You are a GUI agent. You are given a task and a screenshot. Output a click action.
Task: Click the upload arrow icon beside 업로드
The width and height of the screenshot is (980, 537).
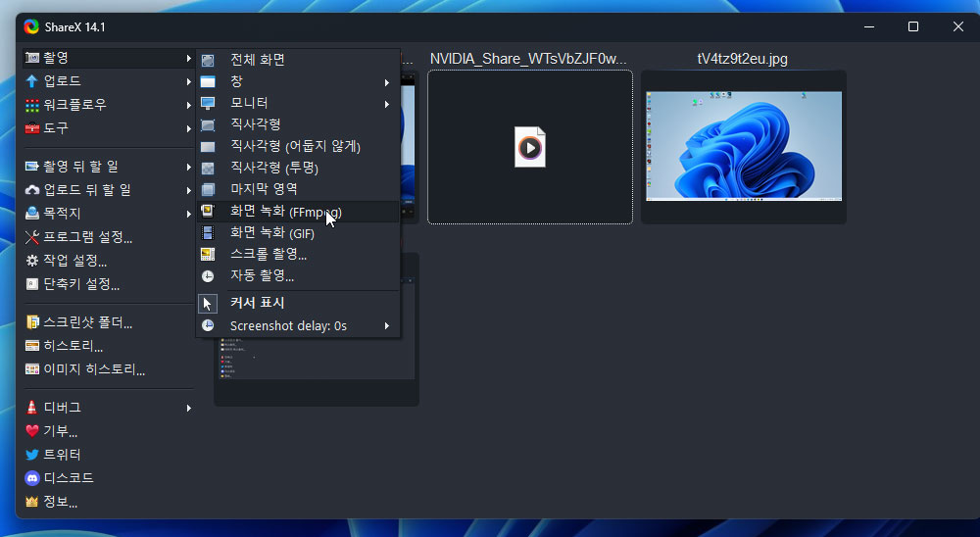coord(32,81)
